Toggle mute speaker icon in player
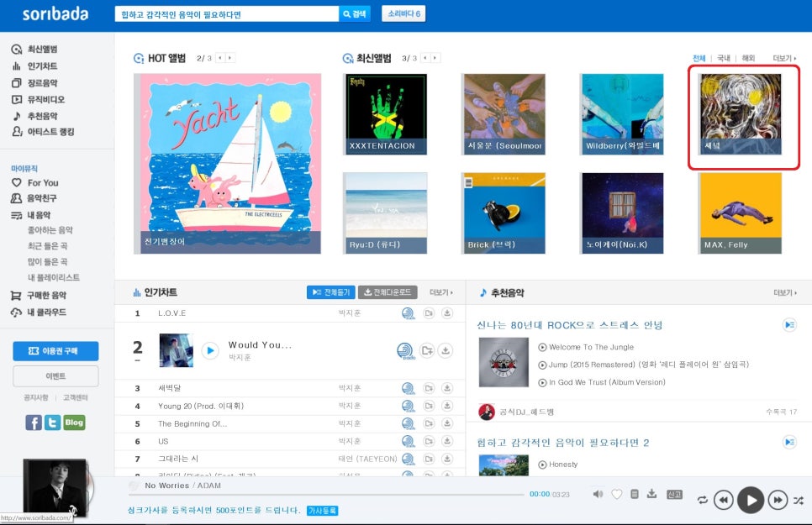This screenshot has width=812, height=525. (598, 494)
